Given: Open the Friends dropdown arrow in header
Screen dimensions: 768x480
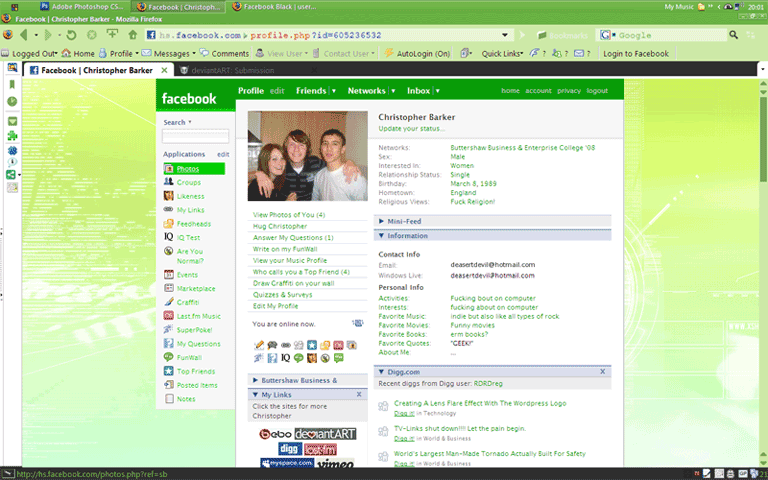Looking at the screenshot, I should [x=334, y=91].
